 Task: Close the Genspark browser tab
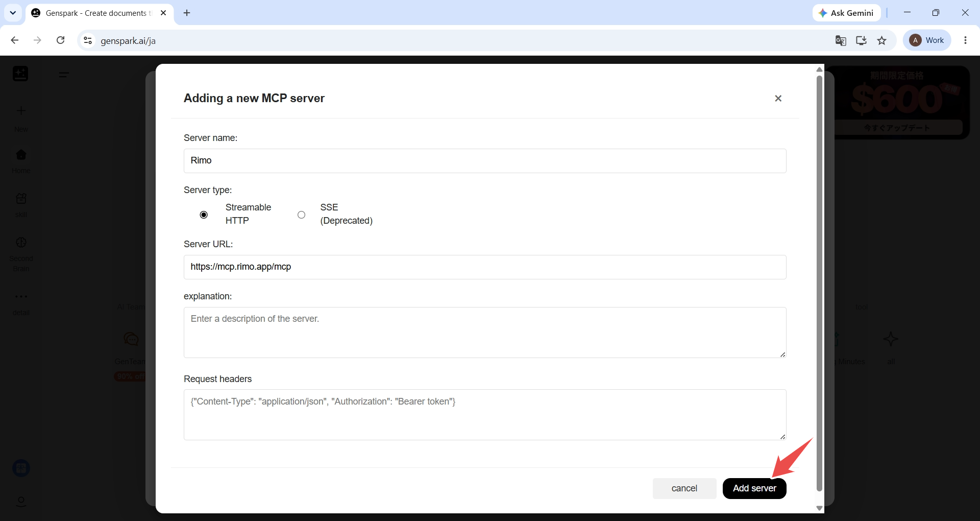click(163, 13)
